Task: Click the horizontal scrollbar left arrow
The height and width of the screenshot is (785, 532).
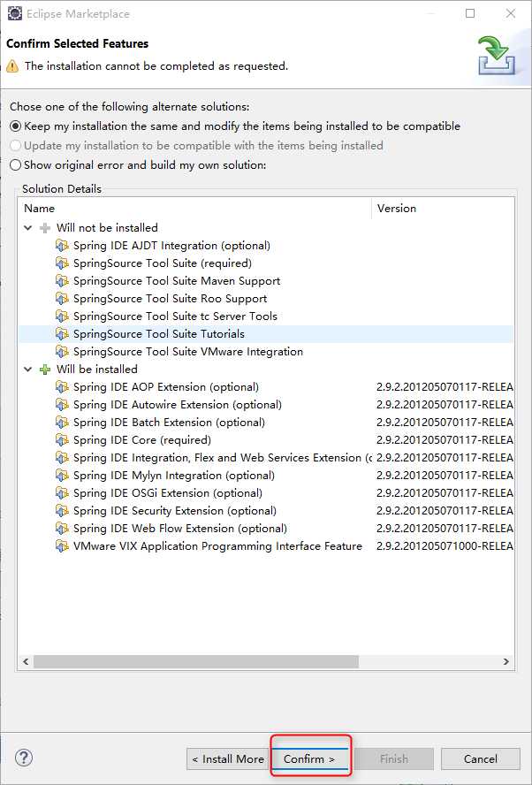Action: click(26, 661)
